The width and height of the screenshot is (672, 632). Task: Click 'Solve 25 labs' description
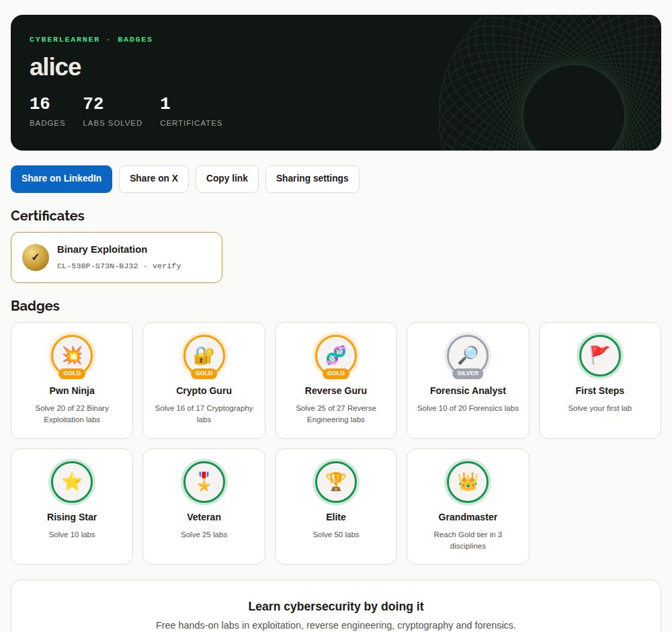(x=204, y=535)
